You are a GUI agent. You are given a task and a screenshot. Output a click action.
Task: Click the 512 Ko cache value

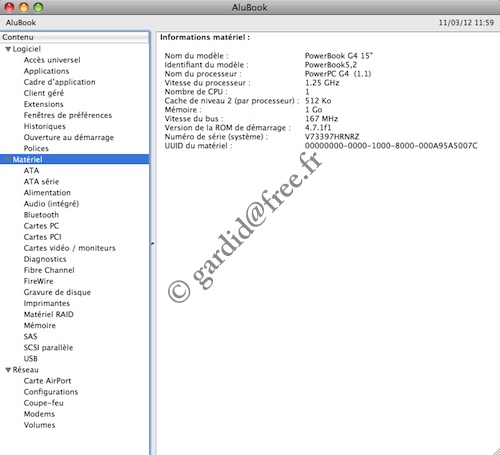point(318,101)
